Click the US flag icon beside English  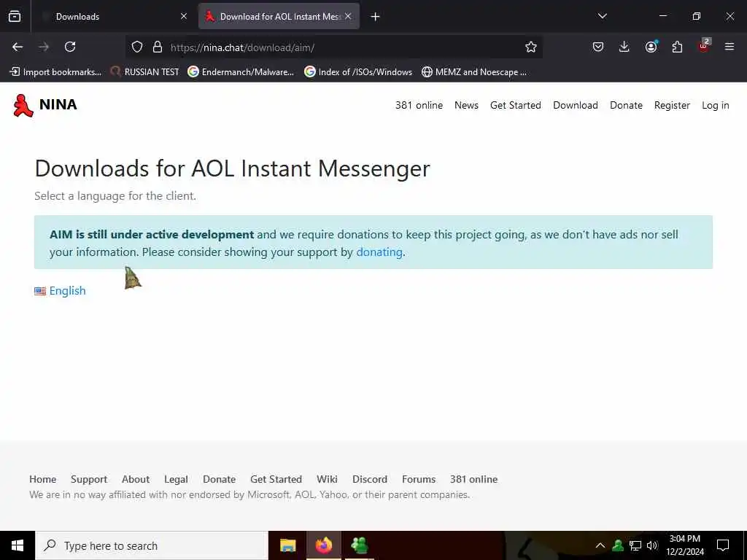(40, 291)
